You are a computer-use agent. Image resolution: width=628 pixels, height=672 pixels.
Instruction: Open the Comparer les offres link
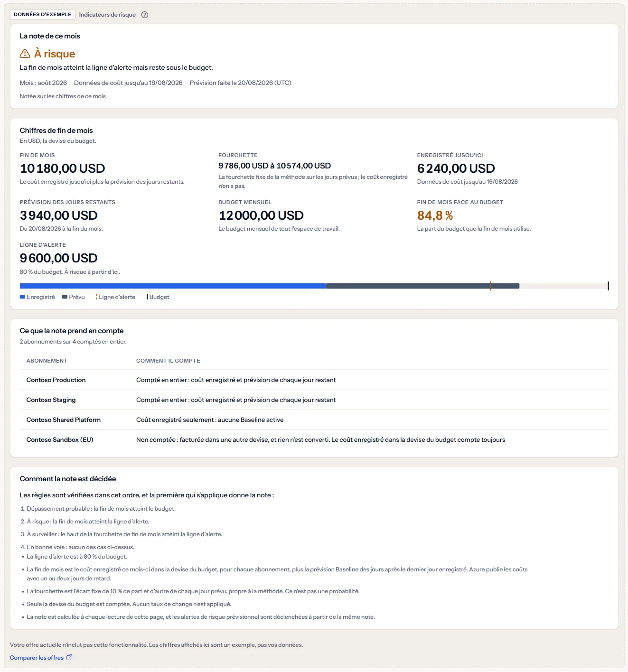click(x=37, y=657)
